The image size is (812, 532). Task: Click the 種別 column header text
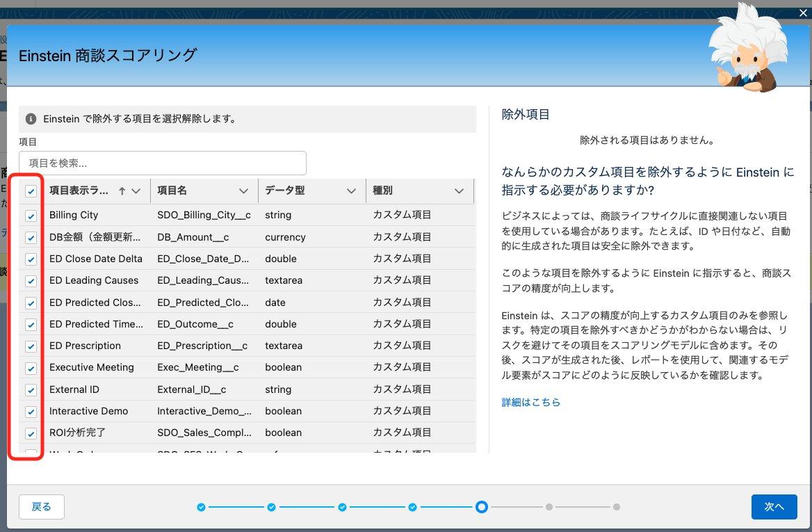click(382, 190)
